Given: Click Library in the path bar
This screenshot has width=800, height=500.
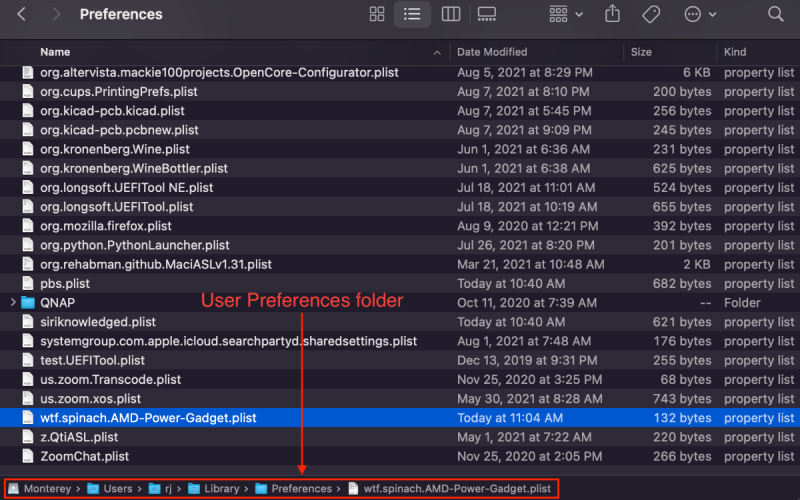Looking at the screenshot, I should pos(213,489).
